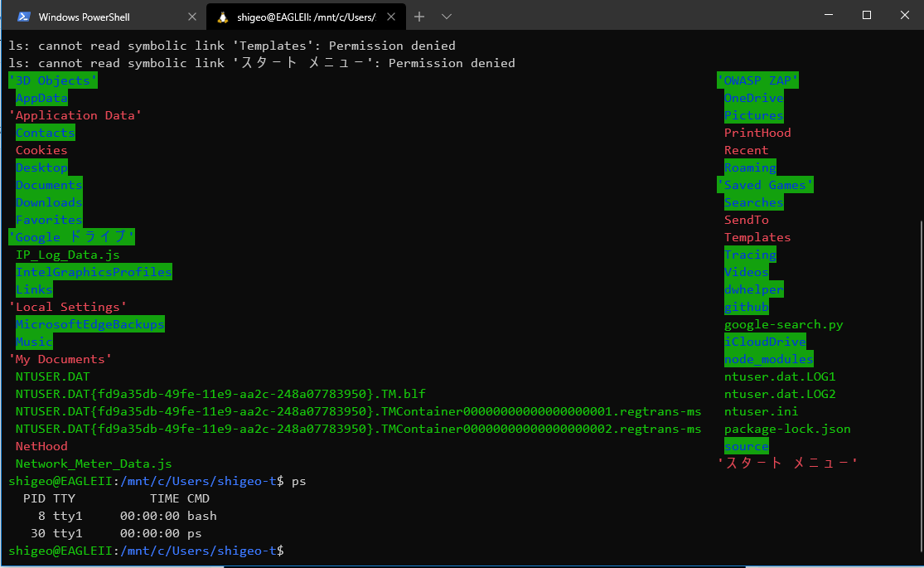
Task: Click the red 'スタート メニュー' listing entry
Action: 787,463
